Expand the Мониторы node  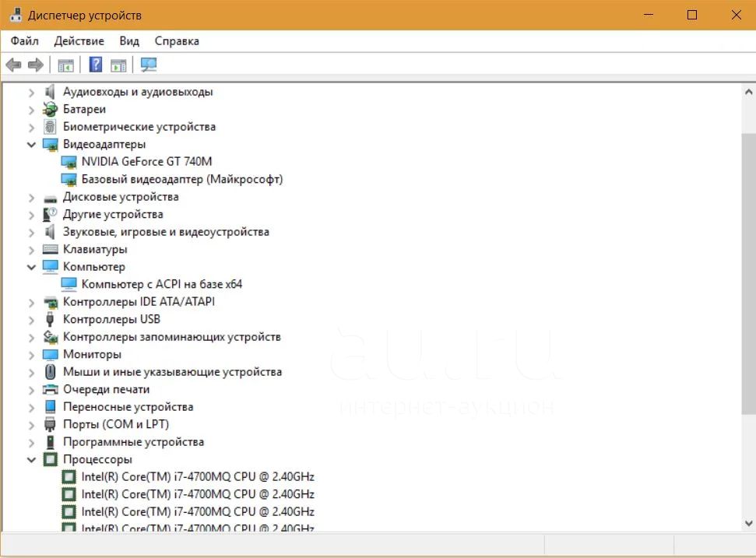31,355
